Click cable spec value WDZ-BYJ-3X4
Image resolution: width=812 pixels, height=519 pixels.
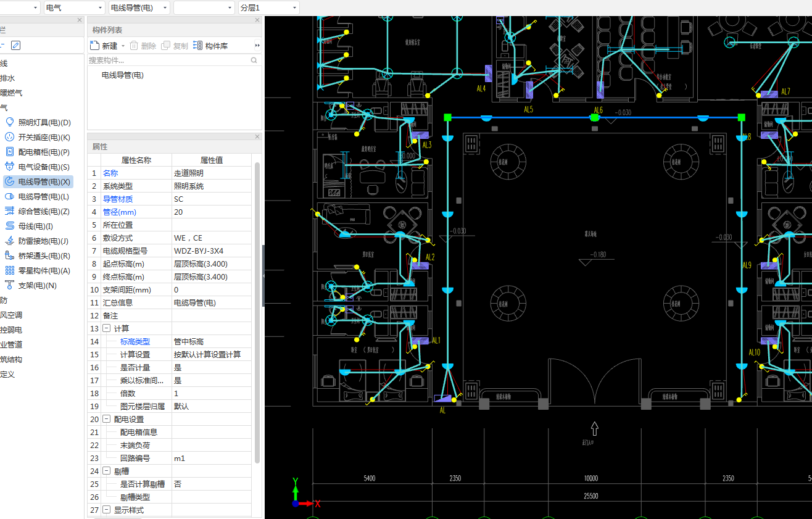pos(212,251)
